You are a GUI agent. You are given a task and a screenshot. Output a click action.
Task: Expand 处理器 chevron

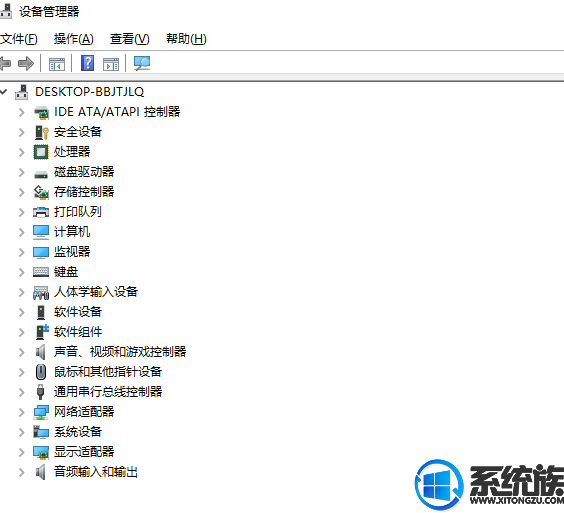22,152
